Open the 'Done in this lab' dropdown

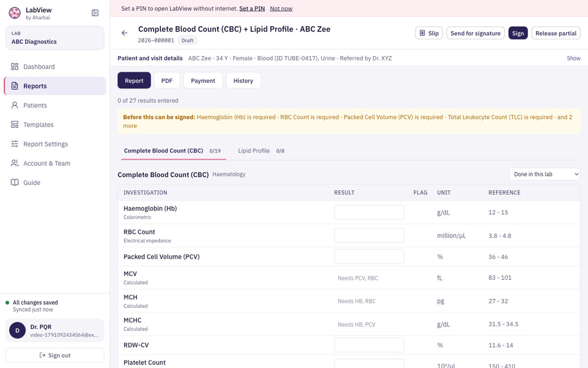545,174
